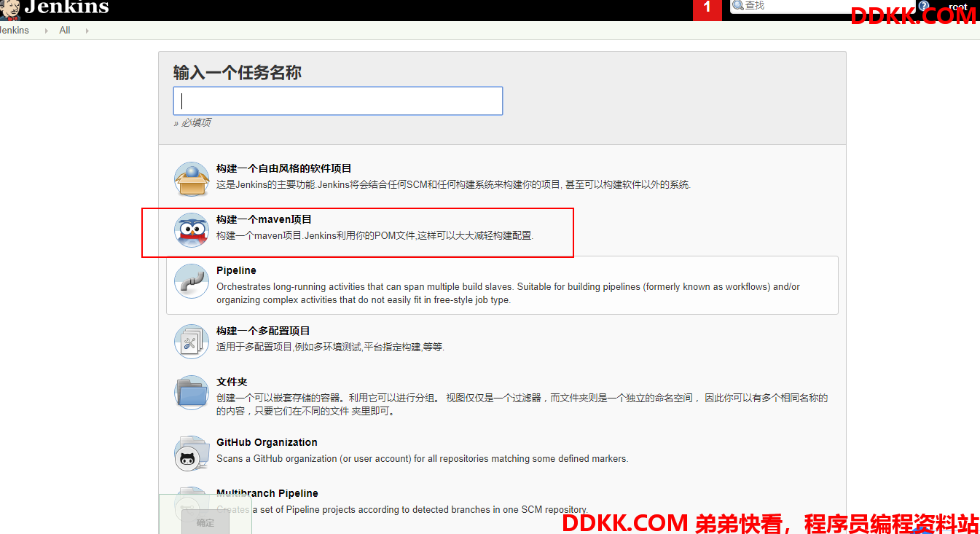Click the task name input field
The height and width of the screenshot is (534, 980).
point(338,101)
